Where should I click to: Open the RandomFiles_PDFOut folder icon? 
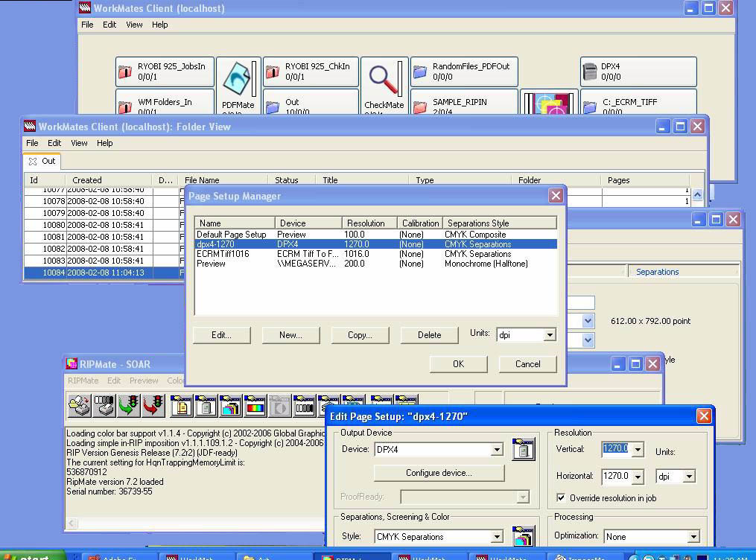420,71
